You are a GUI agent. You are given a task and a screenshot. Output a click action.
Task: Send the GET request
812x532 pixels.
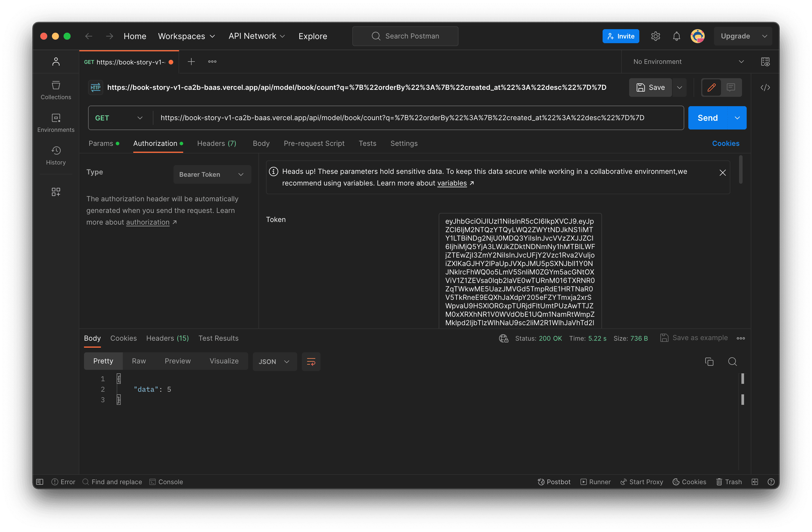coord(708,118)
